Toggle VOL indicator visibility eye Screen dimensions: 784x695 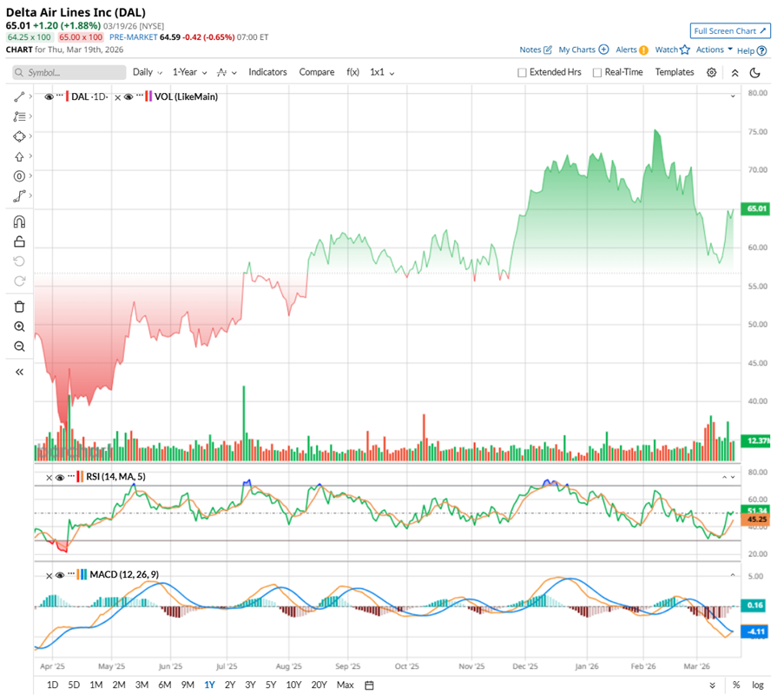128,97
